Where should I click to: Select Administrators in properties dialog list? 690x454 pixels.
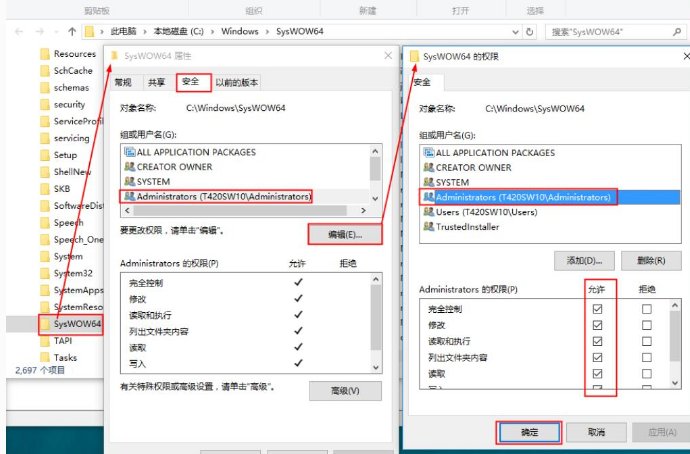pos(218,196)
